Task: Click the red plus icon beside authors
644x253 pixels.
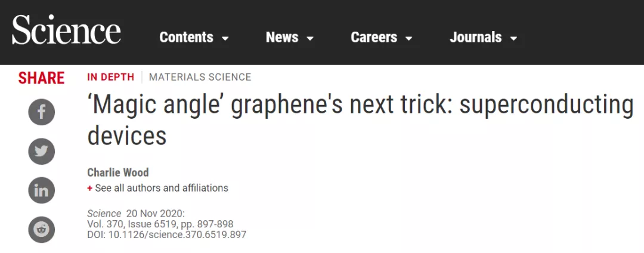Action: click(89, 189)
